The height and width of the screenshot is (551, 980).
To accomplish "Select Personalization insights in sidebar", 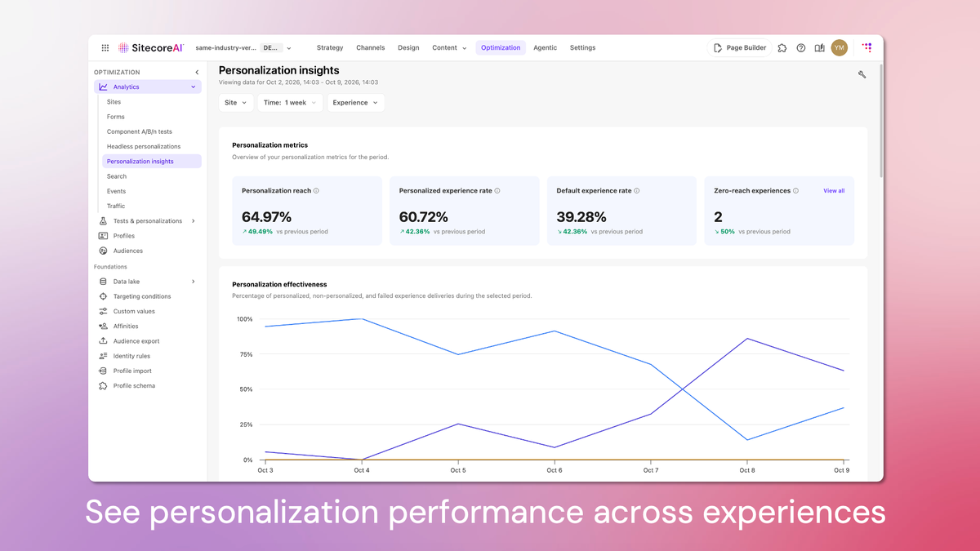I will point(151,162).
